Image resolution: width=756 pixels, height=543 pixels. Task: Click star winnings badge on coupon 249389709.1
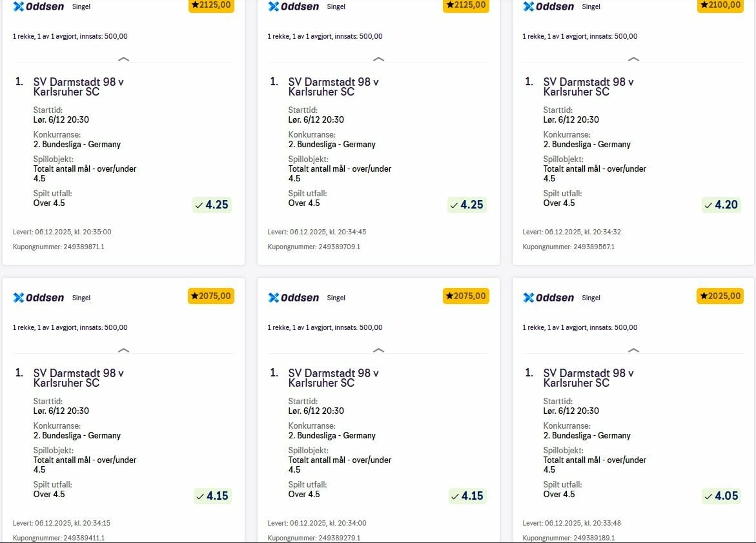tap(465, 5)
